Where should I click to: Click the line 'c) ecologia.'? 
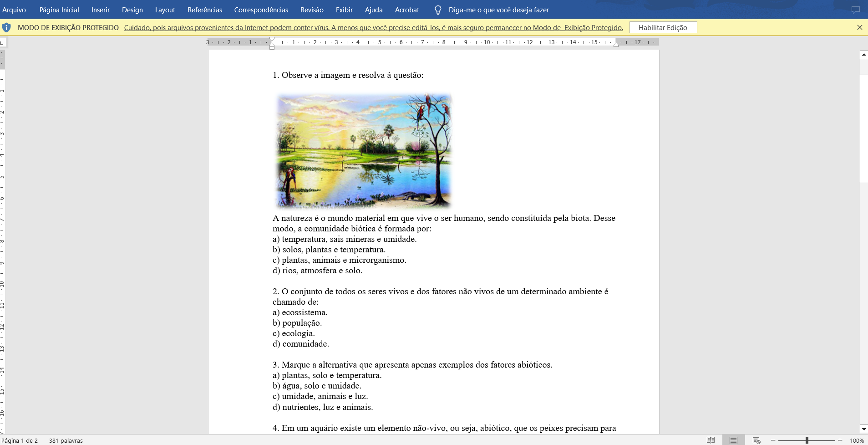click(x=294, y=333)
